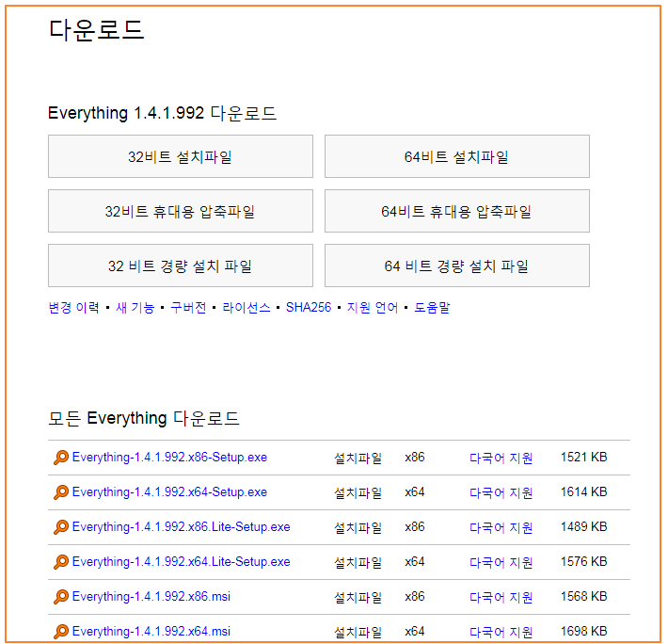The width and height of the screenshot is (668, 644).
Task: Click the 모든 Everything 다운로드 heading
Action: point(144,418)
